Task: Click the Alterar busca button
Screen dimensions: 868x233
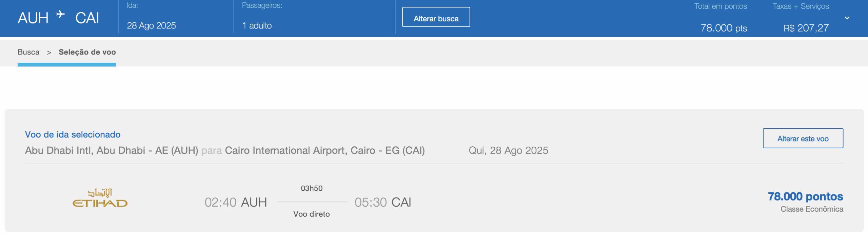Action: pos(436,17)
